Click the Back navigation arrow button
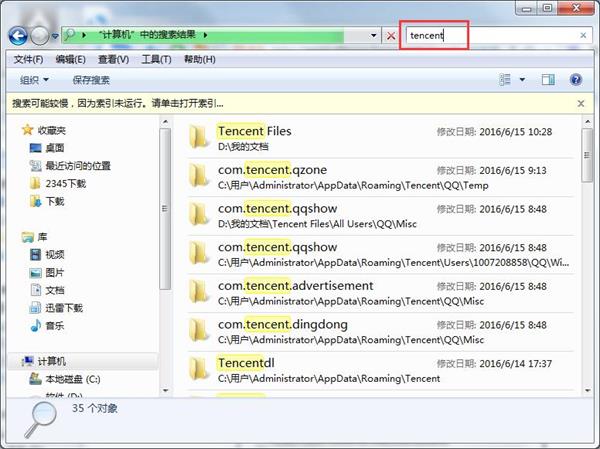 [18, 36]
